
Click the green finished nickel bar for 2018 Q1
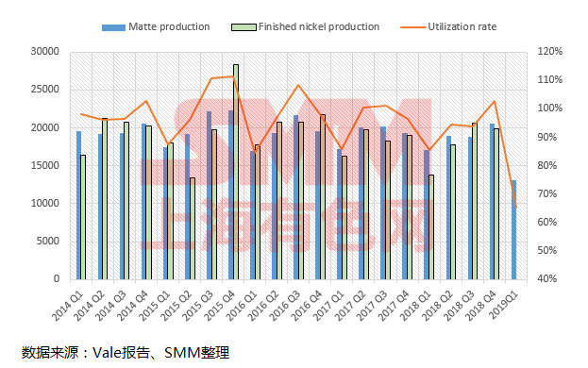[431, 226]
